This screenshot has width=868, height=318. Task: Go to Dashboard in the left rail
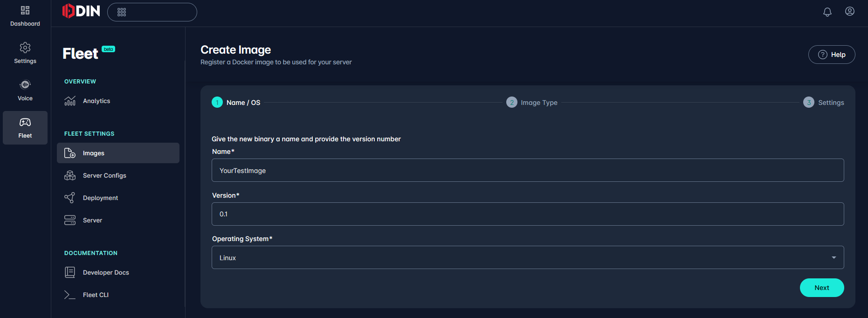pyautogui.click(x=25, y=16)
